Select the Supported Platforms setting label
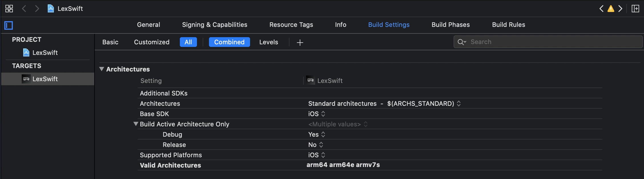This screenshot has height=179, width=644. pos(171,155)
